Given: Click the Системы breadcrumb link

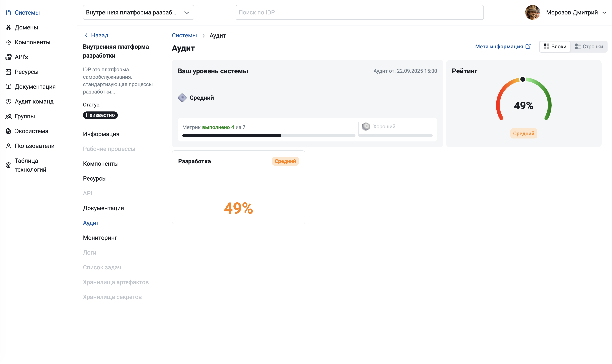Looking at the screenshot, I should click(184, 36).
